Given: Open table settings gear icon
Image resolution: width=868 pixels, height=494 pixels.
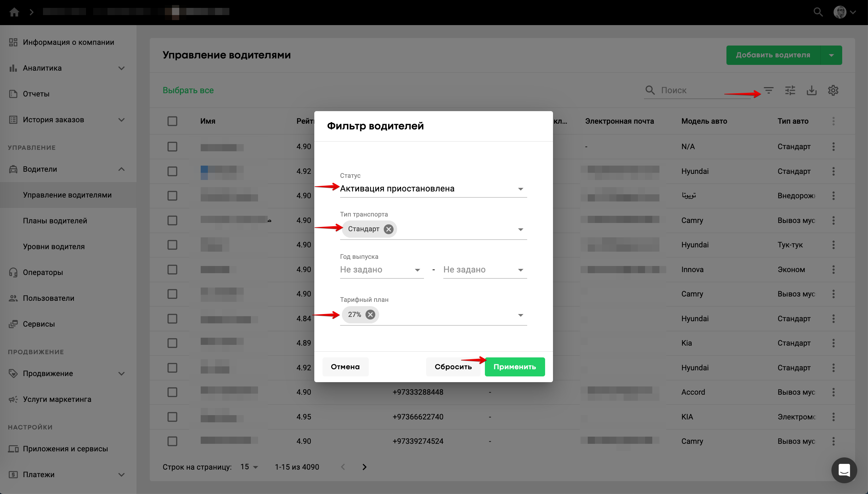Looking at the screenshot, I should point(833,90).
